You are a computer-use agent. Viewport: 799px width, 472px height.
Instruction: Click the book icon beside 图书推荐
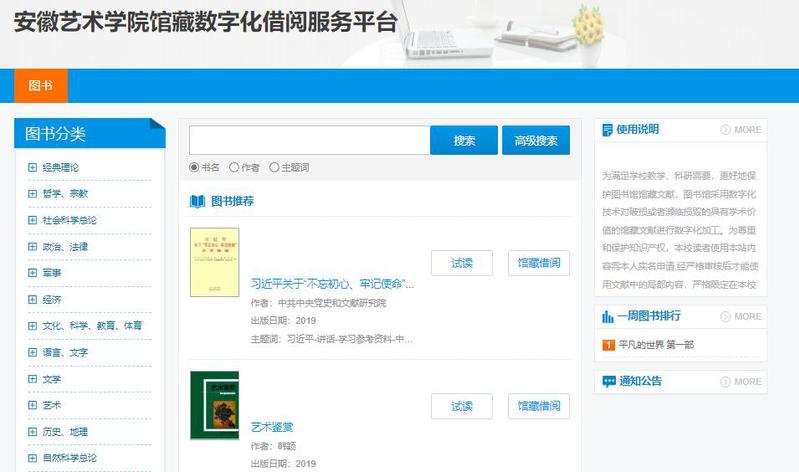click(197, 201)
